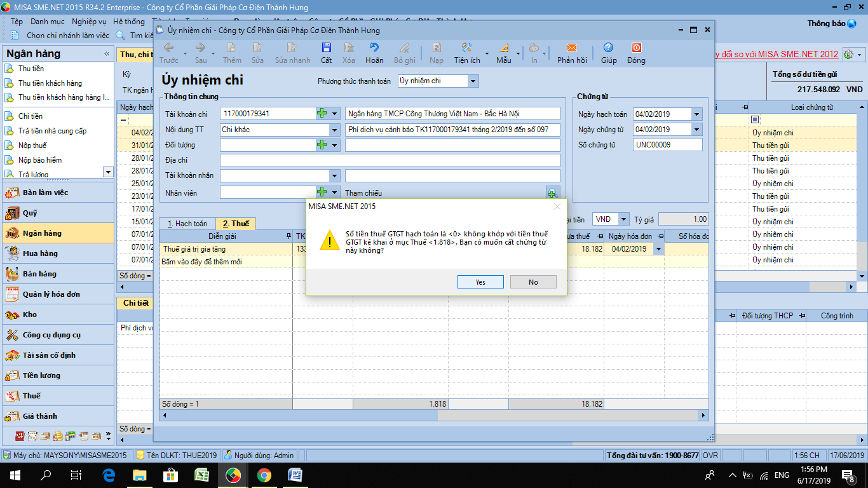The width and height of the screenshot is (868, 488).
Task: Click the Tham chiếu reference add icon
Action: click(552, 193)
